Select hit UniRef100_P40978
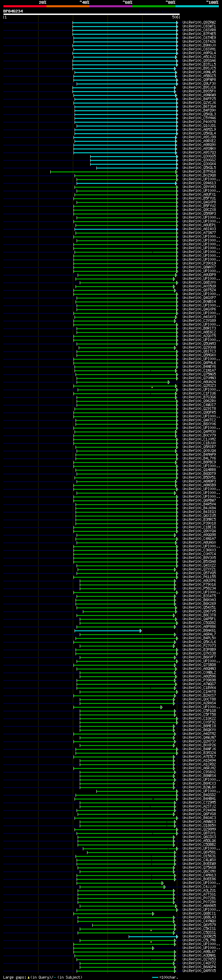The height and width of the screenshot is (980, 222). pyautogui.click(x=199, y=122)
